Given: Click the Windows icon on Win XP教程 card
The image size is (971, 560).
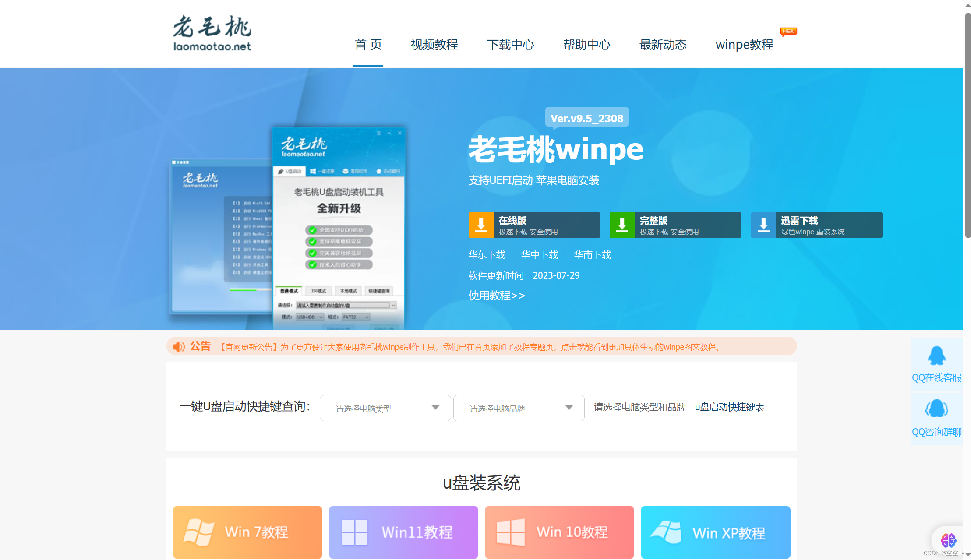Looking at the screenshot, I should tap(667, 532).
